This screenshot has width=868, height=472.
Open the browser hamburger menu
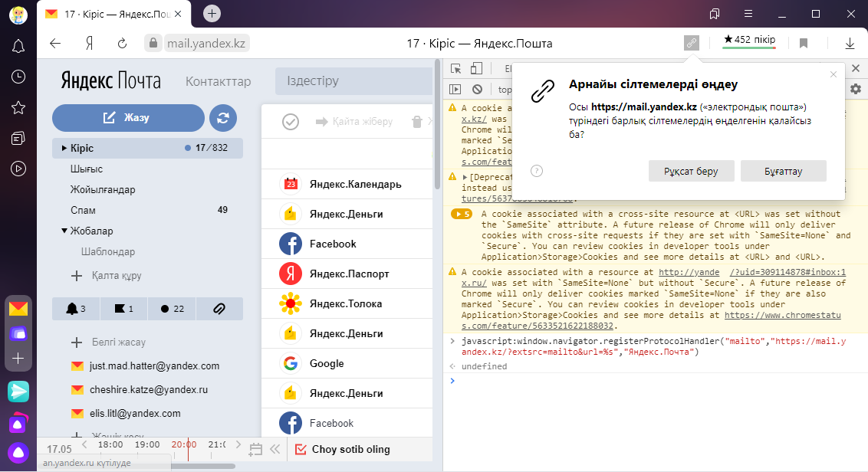[x=748, y=14]
